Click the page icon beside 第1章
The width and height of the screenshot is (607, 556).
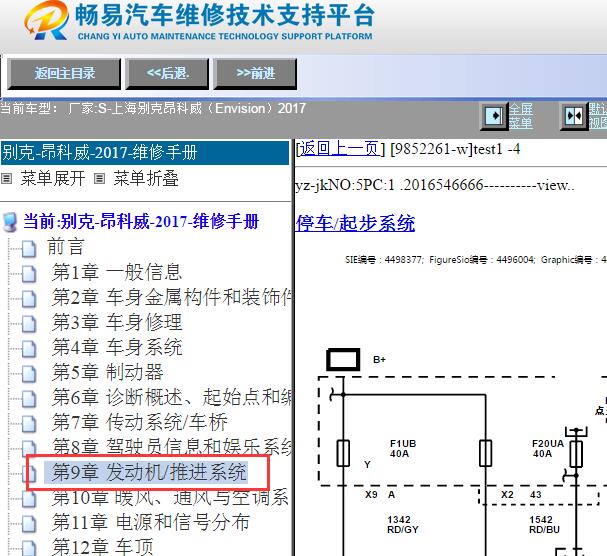(29, 274)
